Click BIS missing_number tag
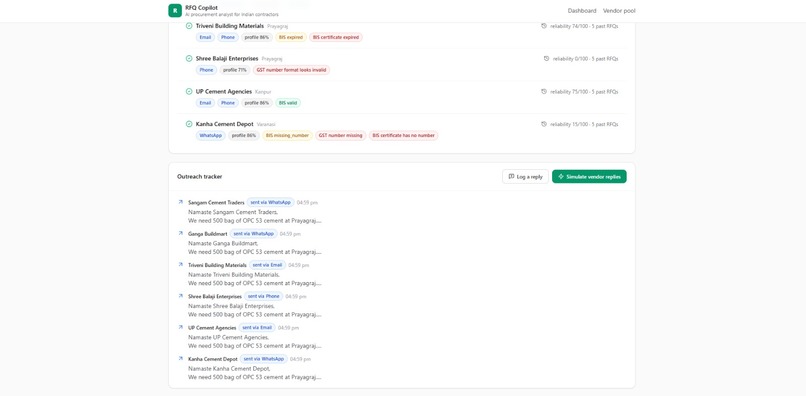 pos(287,136)
